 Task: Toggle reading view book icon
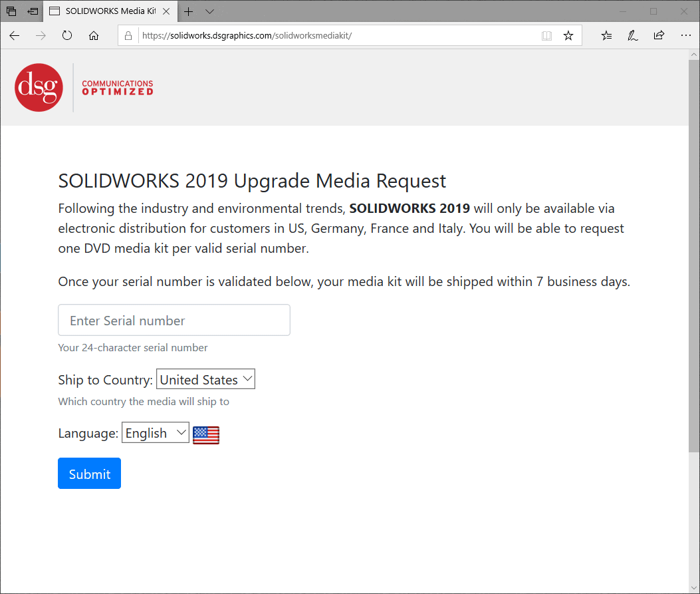coord(546,36)
